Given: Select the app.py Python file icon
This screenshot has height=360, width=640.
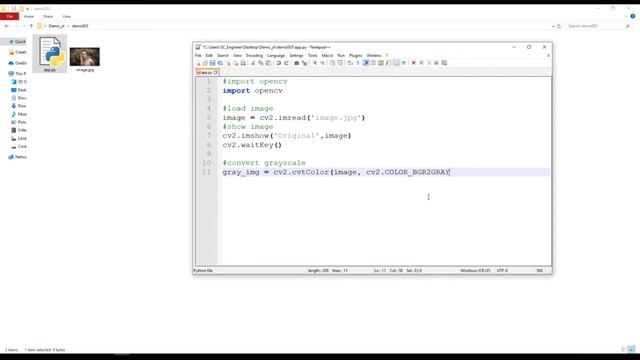Looking at the screenshot, I should coord(50,54).
